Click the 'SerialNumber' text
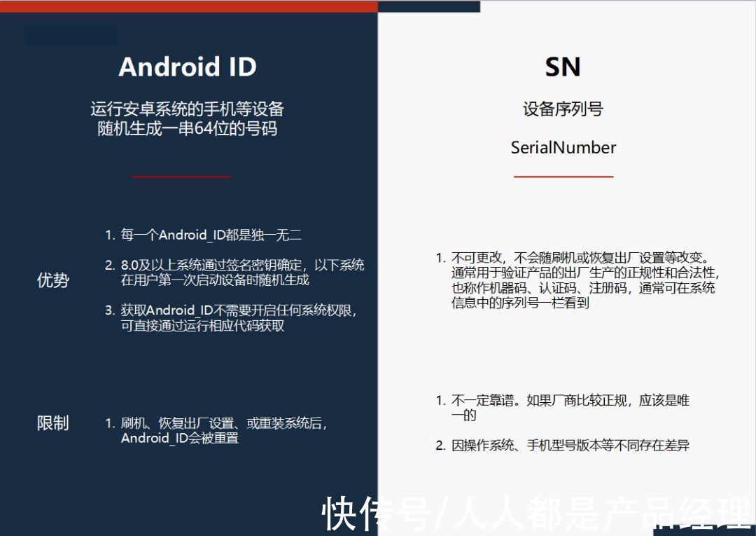 tap(563, 148)
